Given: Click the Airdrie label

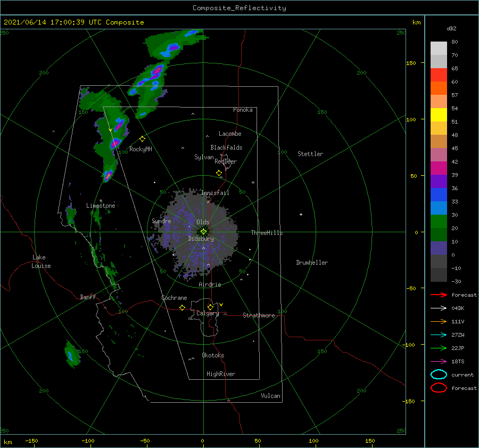Looking at the screenshot, I should point(210,284).
